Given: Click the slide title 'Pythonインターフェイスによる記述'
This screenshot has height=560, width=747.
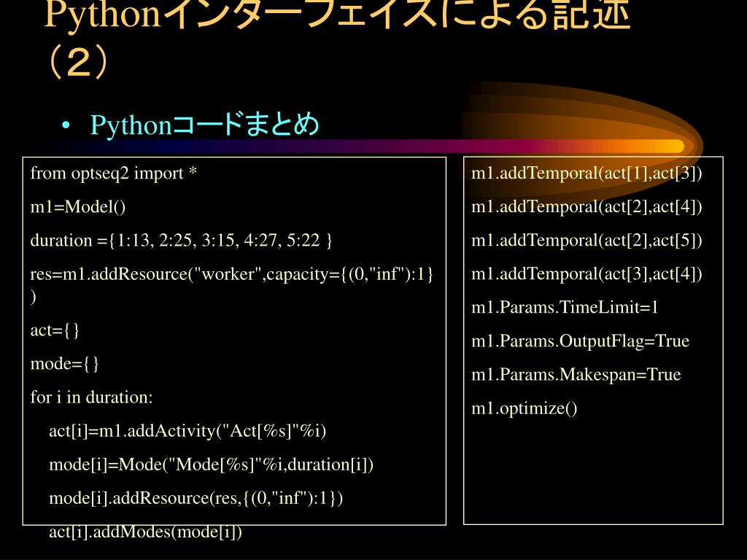Looking at the screenshot, I should (337, 15).
